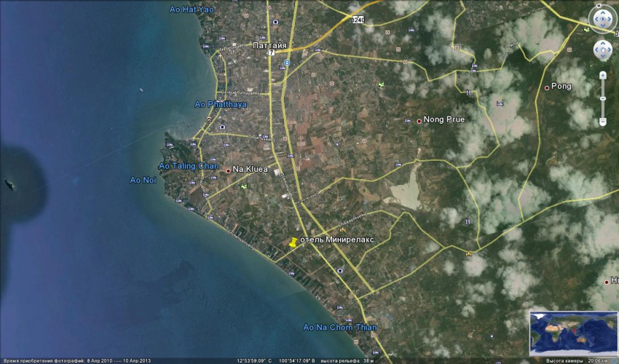619x364 pixels.
Task: Click the overview world map thumbnail
Action: (x=571, y=333)
